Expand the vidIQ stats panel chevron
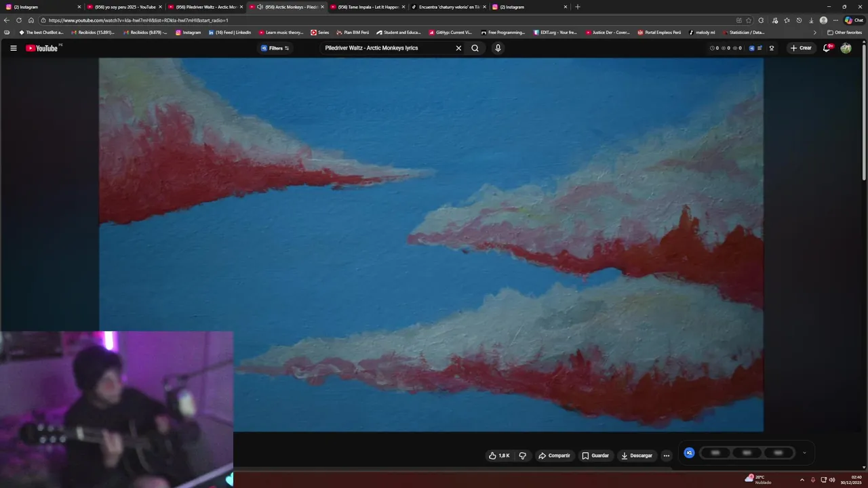Screen dimensions: 868x488 [x=804, y=453]
